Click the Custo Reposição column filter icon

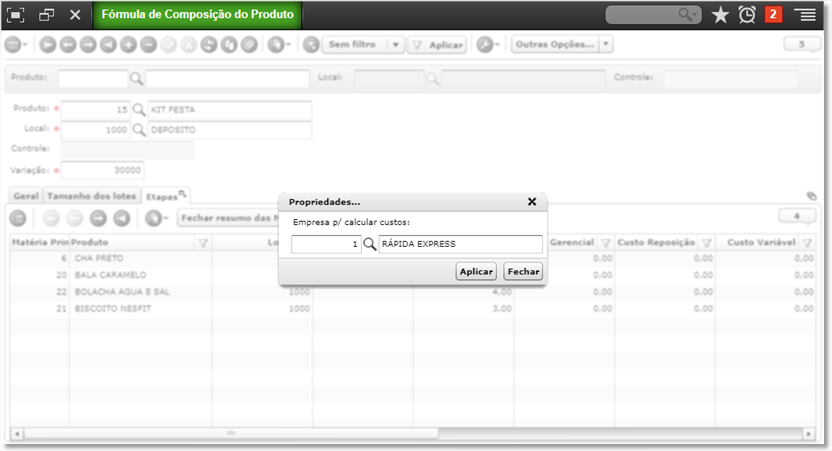pos(706,243)
